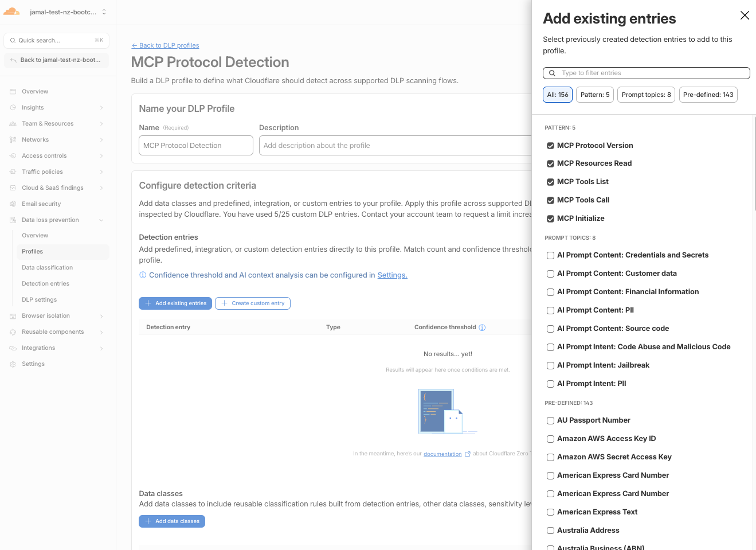The image size is (756, 550).
Task: Open the documentation link
Action: pos(442,454)
